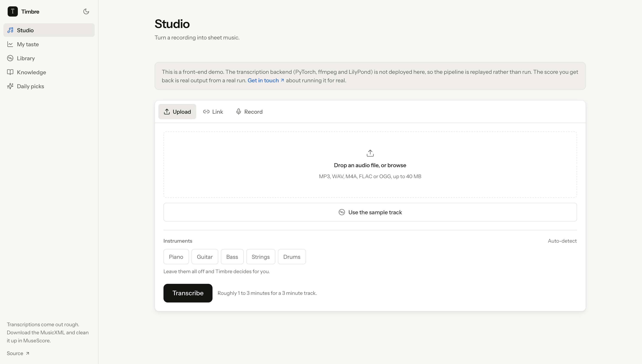Click the Auto-detect label
642x364 pixels.
[562, 241]
